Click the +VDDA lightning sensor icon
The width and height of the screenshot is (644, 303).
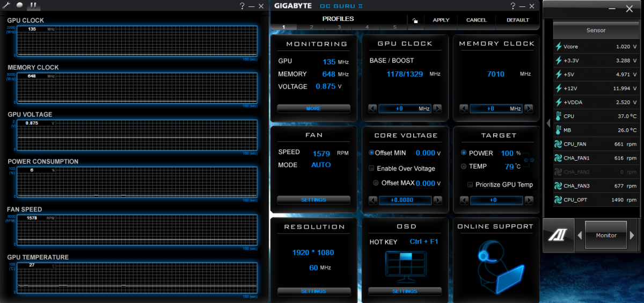(558, 102)
